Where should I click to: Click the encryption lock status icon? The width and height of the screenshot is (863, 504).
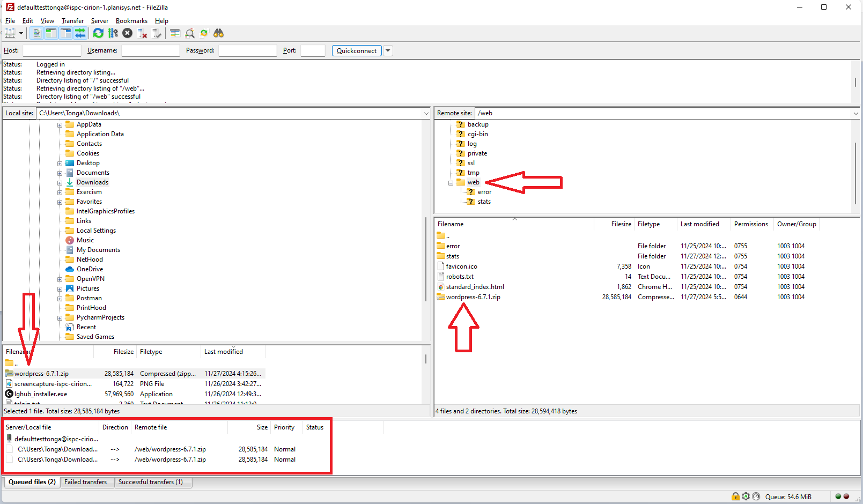coord(735,496)
